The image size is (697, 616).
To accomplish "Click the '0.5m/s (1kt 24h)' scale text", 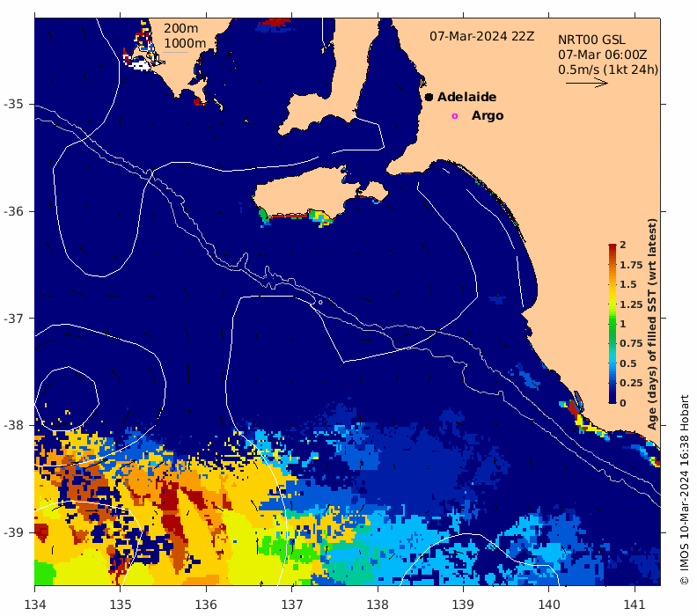I will pyautogui.click(x=608, y=70).
